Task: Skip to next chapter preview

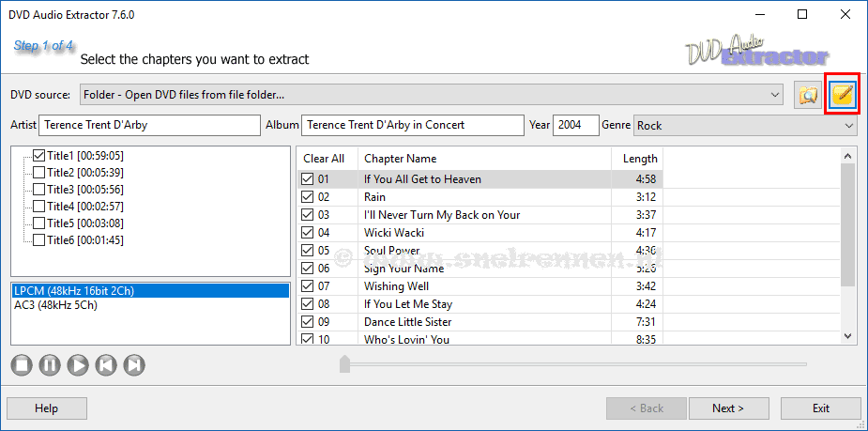Action: pyautogui.click(x=134, y=364)
